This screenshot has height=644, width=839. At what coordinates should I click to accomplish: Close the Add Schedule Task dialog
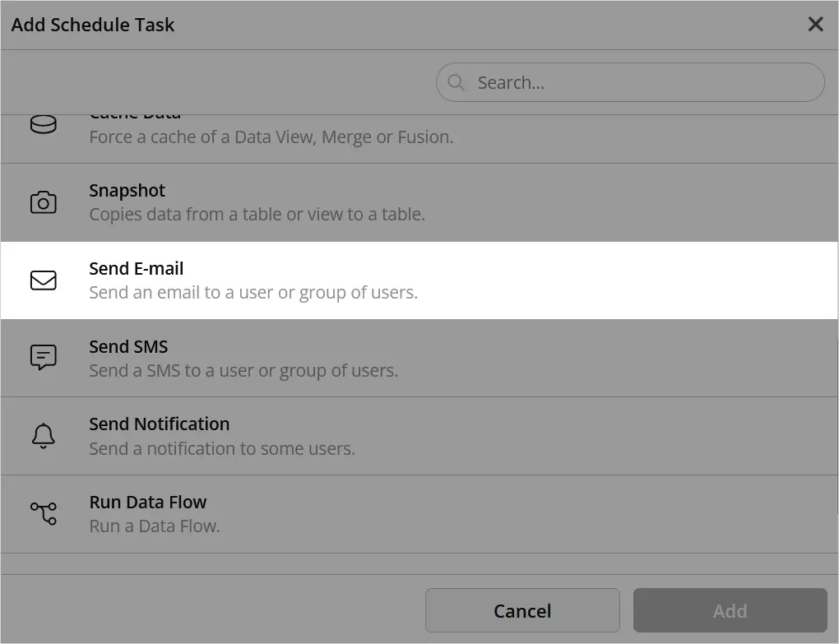[815, 25]
